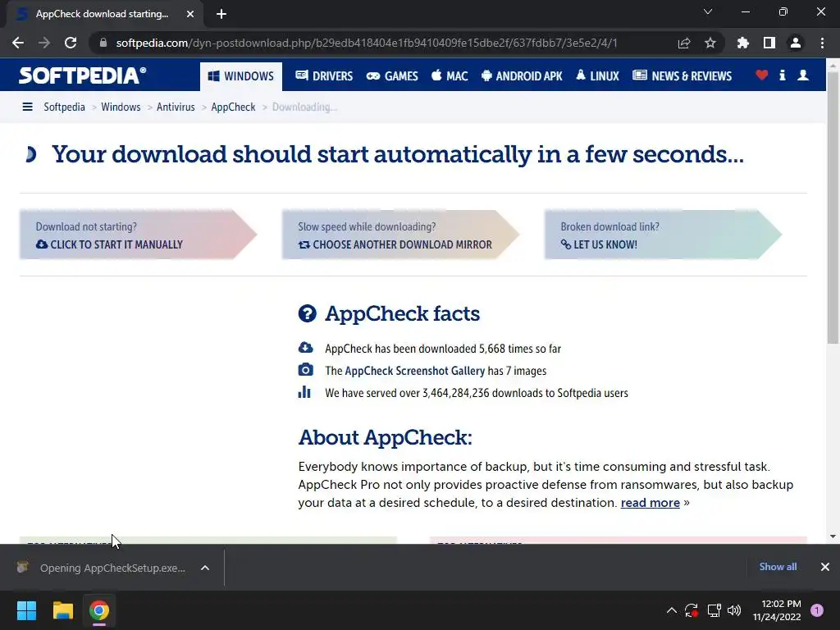Select the AppCheck download starting tab
This screenshot has height=630, width=840.
tap(104, 14)
